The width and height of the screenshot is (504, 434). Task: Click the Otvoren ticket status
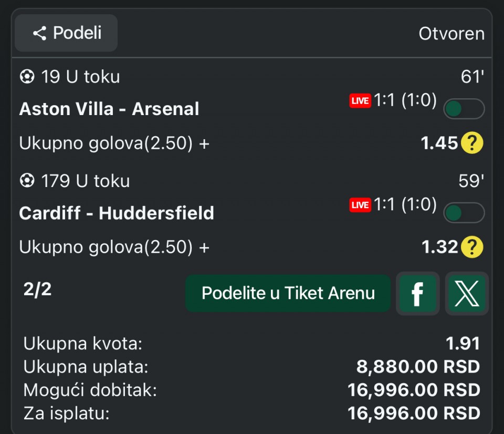click(451, 34)
